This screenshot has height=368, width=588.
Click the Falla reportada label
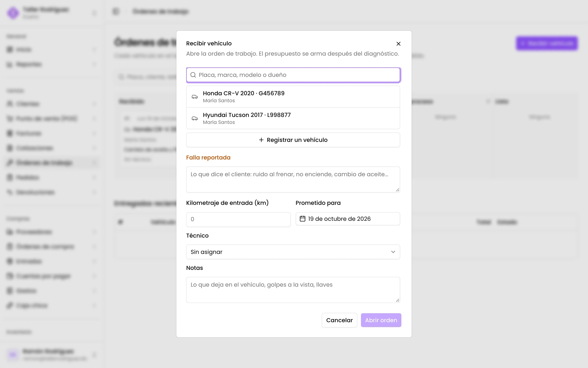[x=208, y=158]
